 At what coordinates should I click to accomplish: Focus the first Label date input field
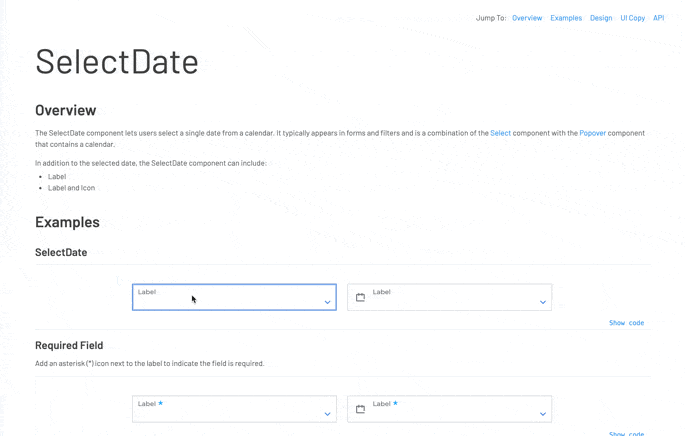[x=234, y=298]
